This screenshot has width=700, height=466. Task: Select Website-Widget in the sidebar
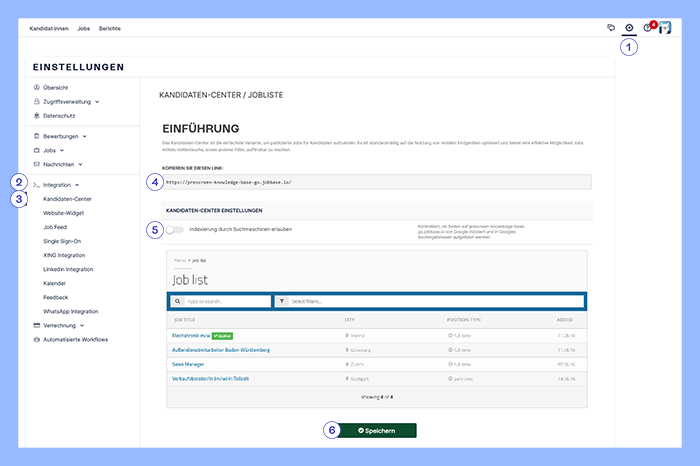[63, 213]
